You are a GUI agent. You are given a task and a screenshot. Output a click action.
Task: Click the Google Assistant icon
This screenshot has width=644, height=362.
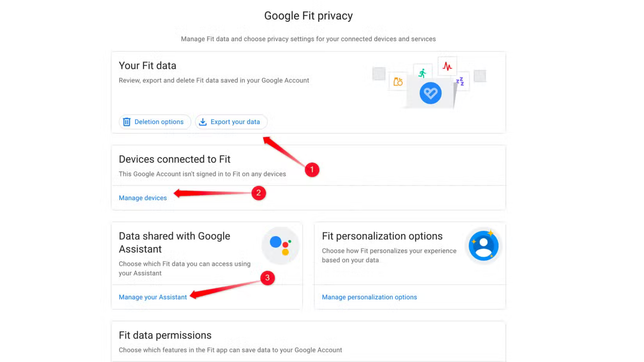(x=280, y=245)
